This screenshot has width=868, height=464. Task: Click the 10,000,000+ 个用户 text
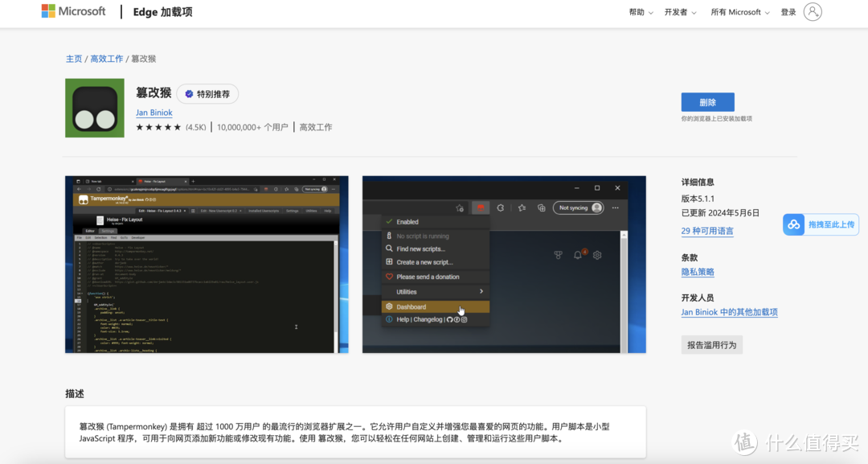(252, 127)
